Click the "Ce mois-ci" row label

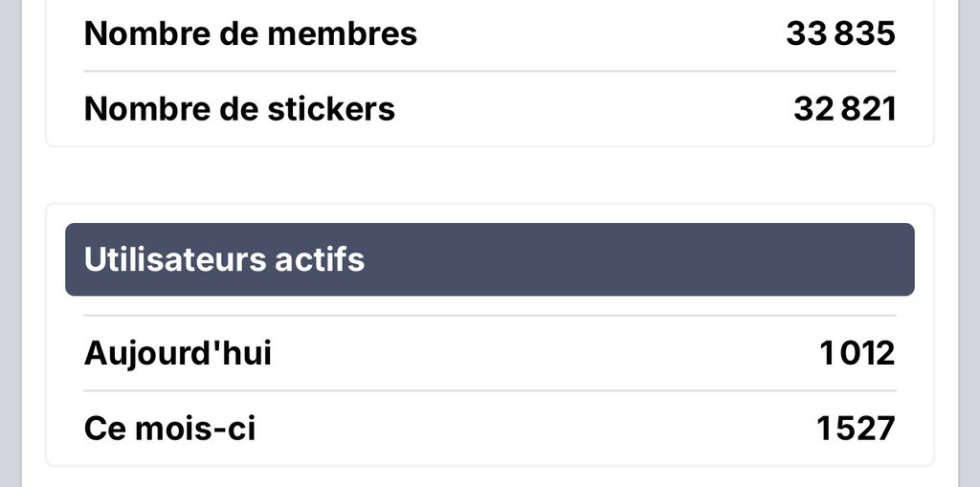[x=169, y=429]
